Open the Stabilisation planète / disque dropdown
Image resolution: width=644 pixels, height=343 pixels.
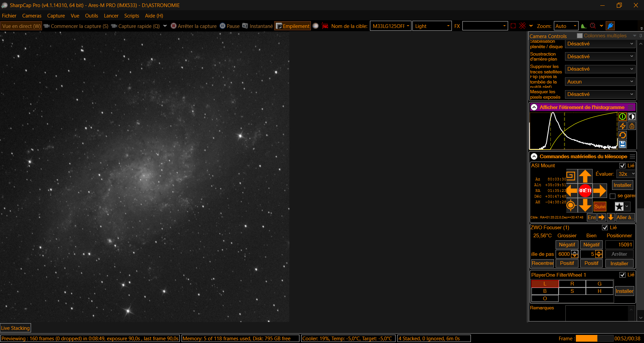(600, 44)
